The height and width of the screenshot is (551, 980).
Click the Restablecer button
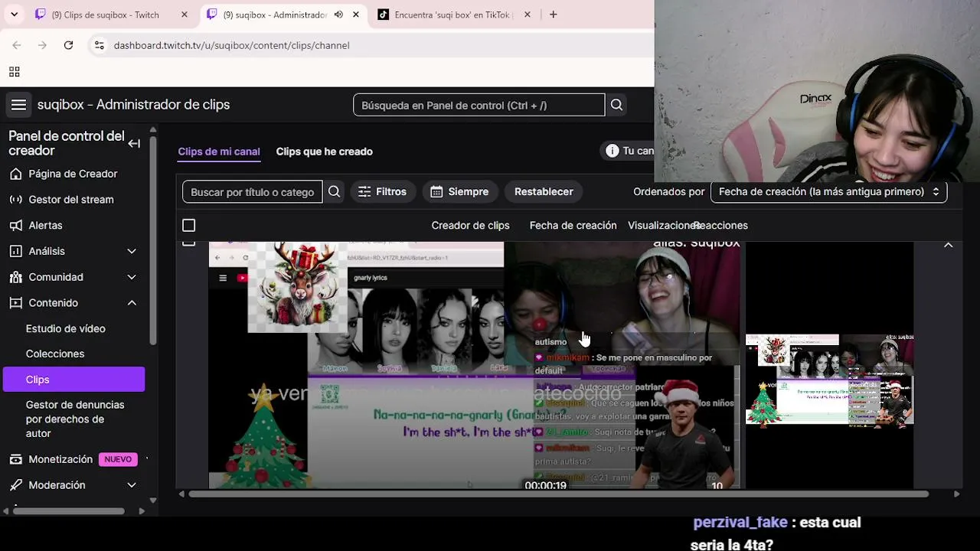544,192
